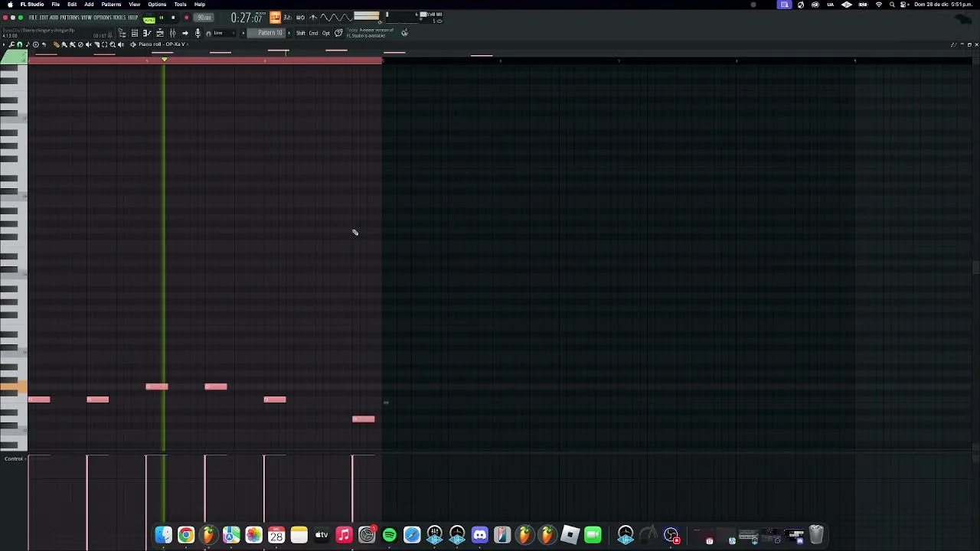The image size is (980, 551).
Task: Open the target channel selector before Piano roll title
Action: point(133,44)
